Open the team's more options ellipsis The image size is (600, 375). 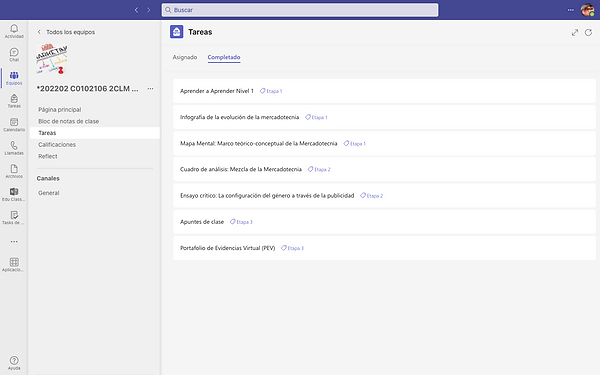(150, 89)
